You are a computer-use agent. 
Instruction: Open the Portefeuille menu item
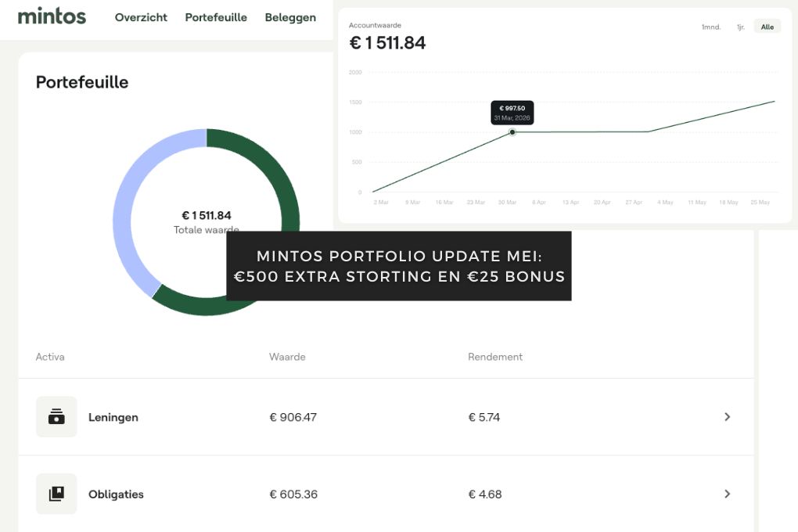pos(216,17)
